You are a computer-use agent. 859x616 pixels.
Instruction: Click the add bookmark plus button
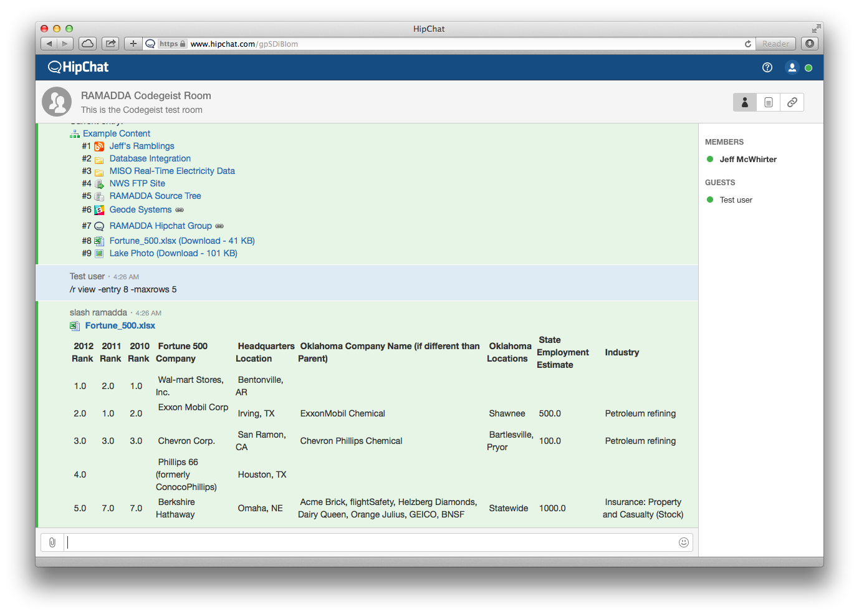click(133, 44)
